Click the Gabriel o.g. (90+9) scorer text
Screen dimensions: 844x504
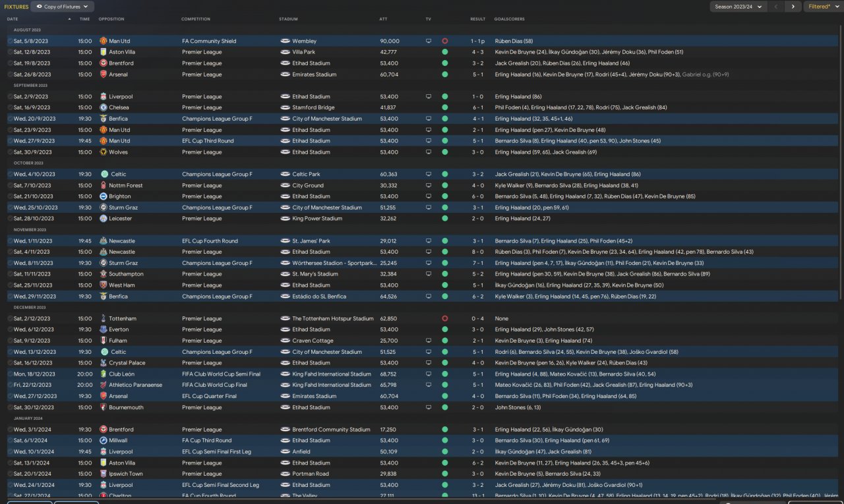706,74
